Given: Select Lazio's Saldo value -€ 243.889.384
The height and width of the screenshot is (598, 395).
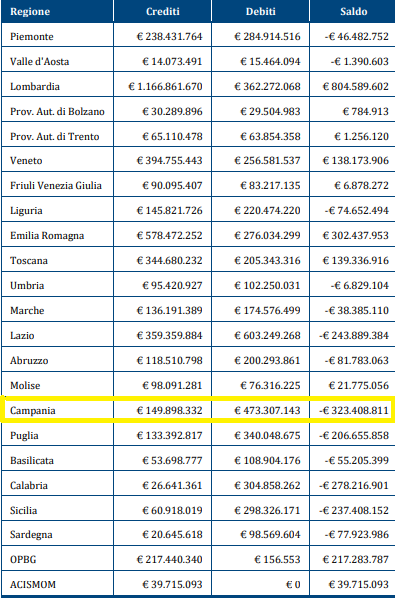Looking at the screenshot, I should (354, 336).
